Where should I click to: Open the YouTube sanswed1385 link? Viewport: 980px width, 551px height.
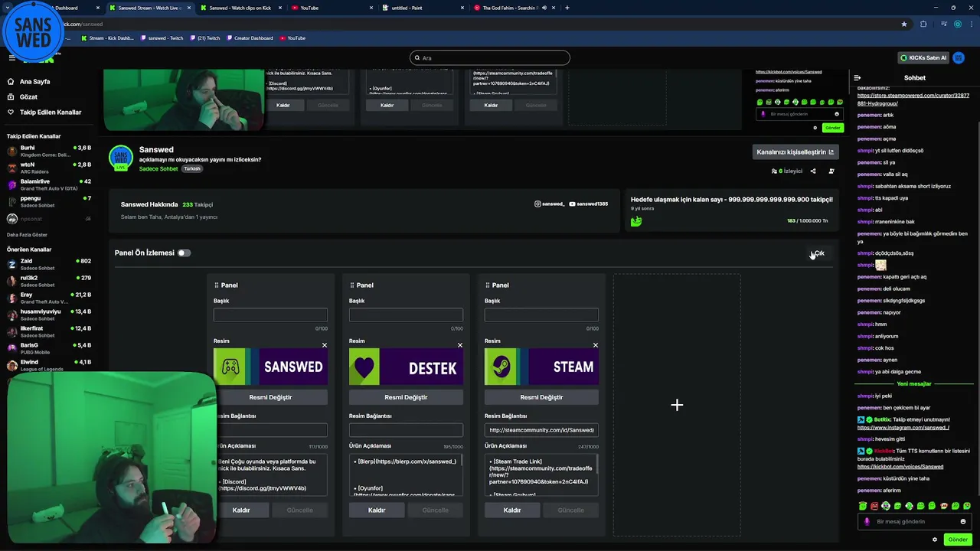point(589,204)
